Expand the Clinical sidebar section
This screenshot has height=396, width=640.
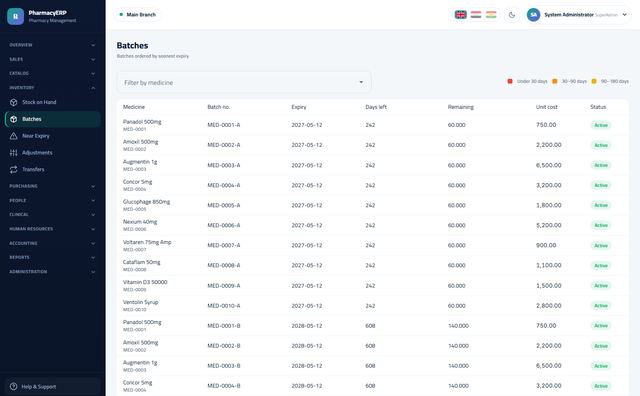(52, 215)
